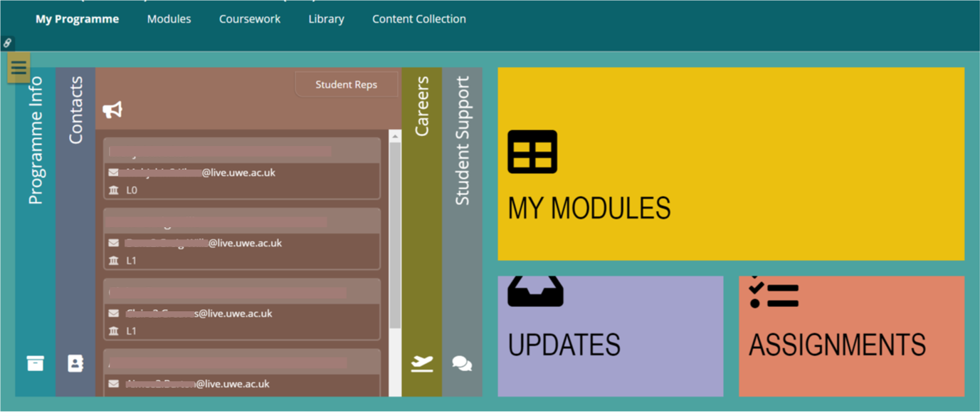980x416 pixels.
Task: Click the hamburger menu icon
Action: tap(19, 68)
